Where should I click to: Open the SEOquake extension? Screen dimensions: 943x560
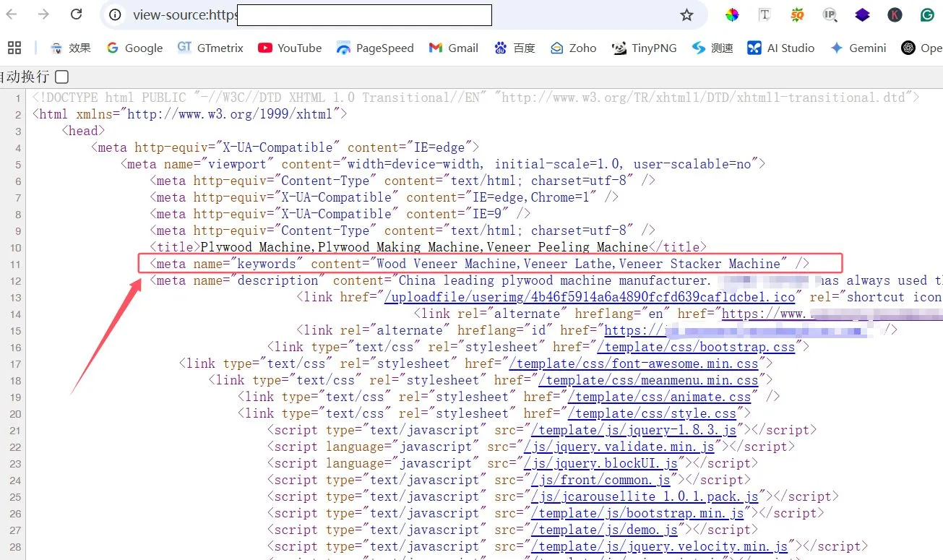pos(796,14)
